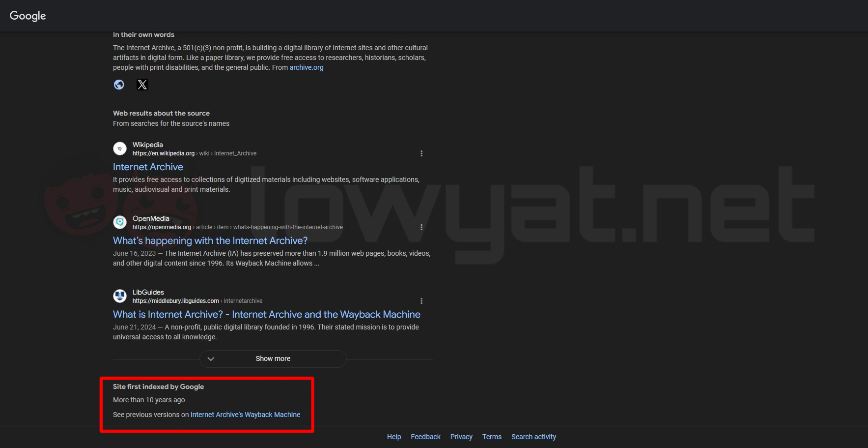Click the Wikipedia favicon
Viewport: 868px width, 448px height.
120,149
